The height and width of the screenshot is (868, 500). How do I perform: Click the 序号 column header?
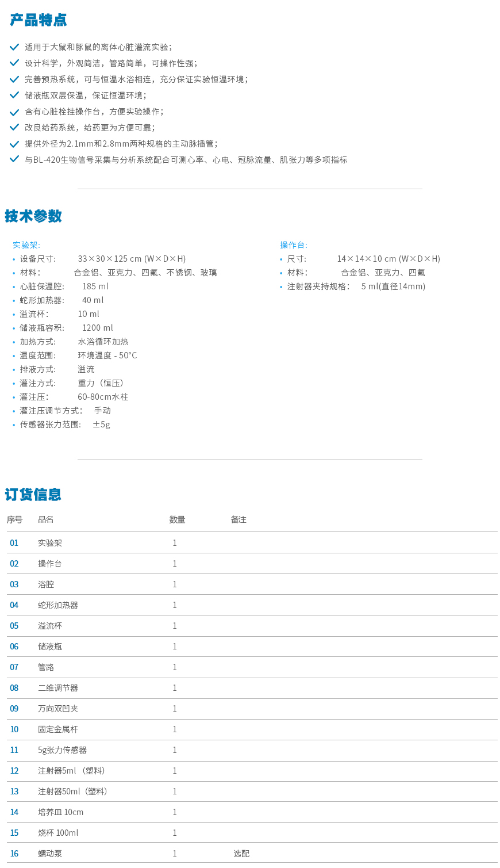(x=14, y=519)
